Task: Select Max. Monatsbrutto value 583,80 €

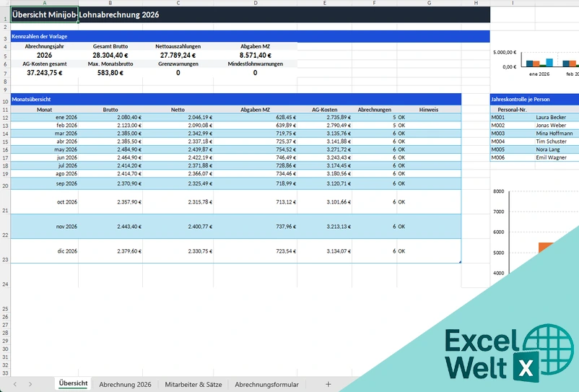Action: [110, 73]
